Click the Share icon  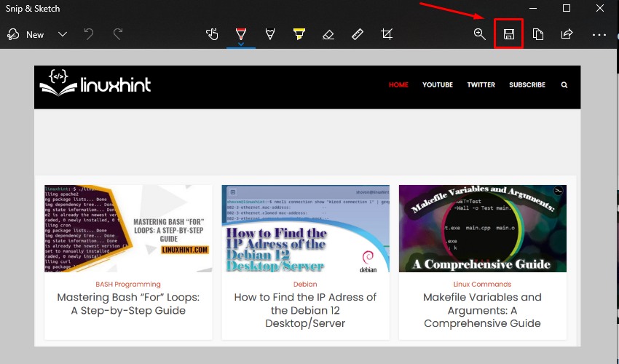(567, 34)
